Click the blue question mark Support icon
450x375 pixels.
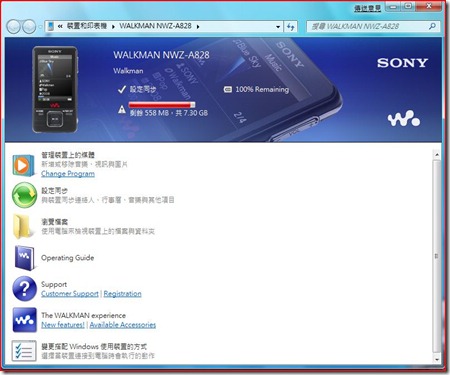coord(24,289)
